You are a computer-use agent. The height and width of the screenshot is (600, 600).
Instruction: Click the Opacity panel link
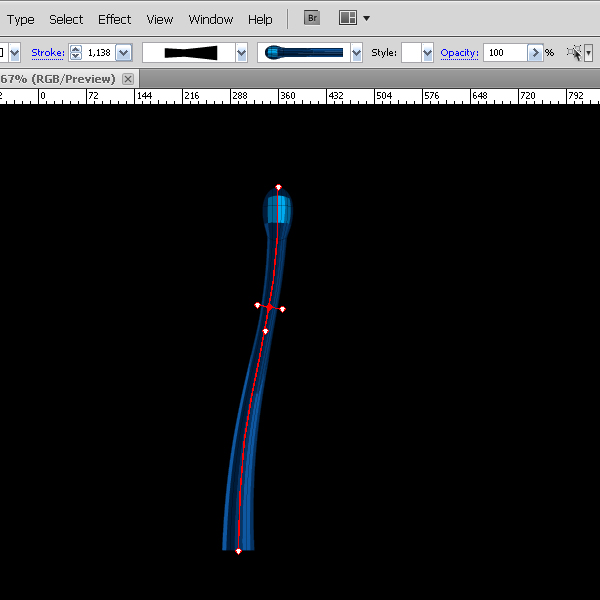459,53
